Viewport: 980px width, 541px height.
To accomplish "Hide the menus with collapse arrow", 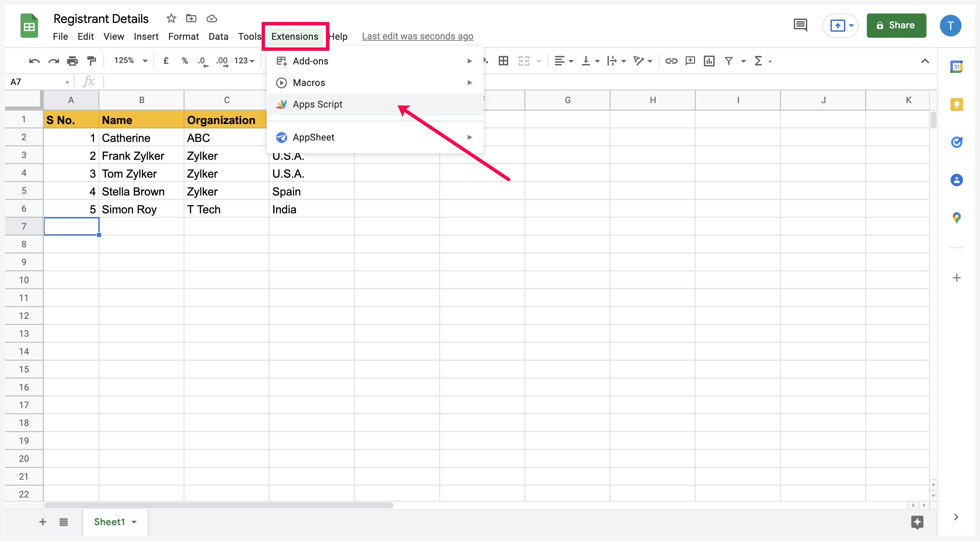I will point(925,61).
